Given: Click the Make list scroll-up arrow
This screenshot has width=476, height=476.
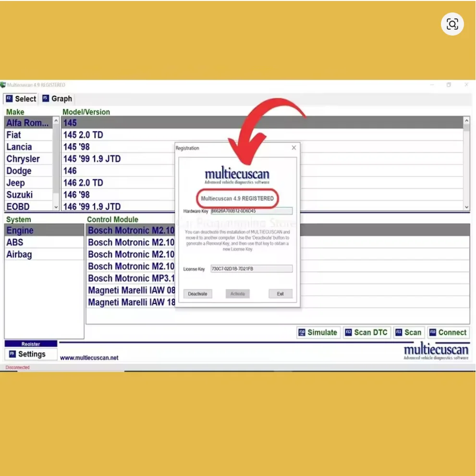Looking at the screenshot, I should pos(56,121).
